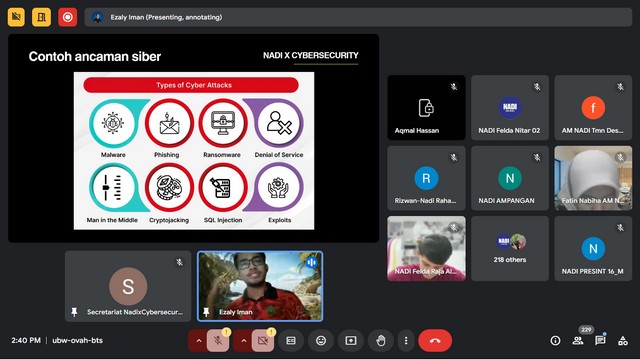This screenshot has width=640, height=360.
Task: Turn on captions button
Action: [291, 340]
